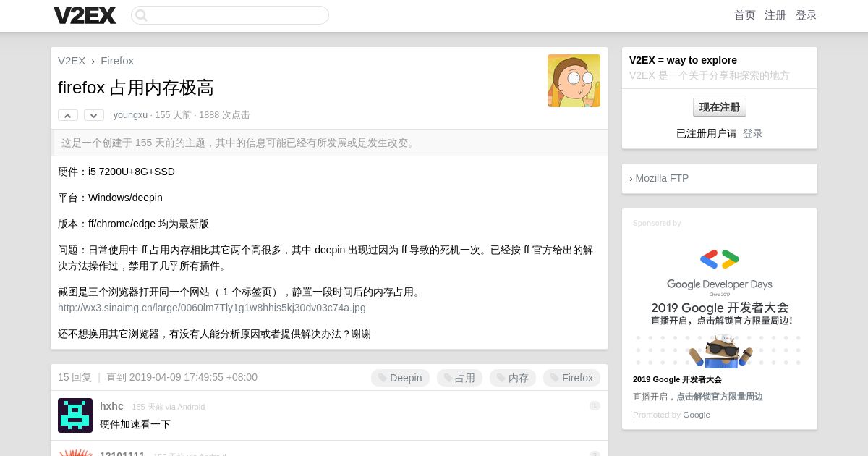868x456 pixels.
Task: Click 点击解锁官方限量周边 ad text link
Action: coord(720,397)
